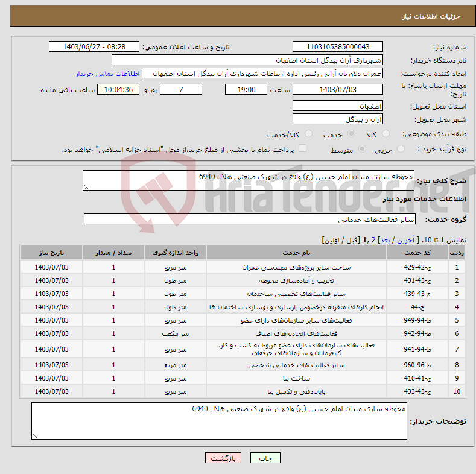Select service code ج-43-433
Image resolution: width=476 pixels, height=474 pixels.
[417, 391]
